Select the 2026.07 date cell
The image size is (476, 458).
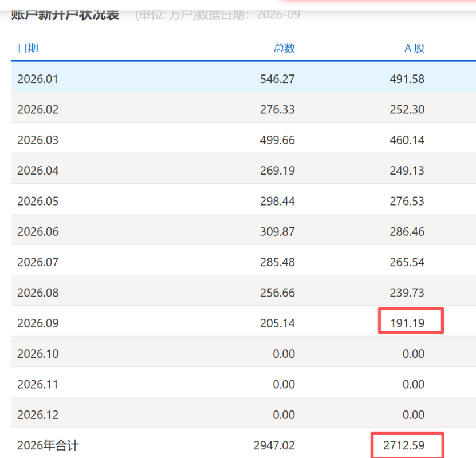point(38,262)
